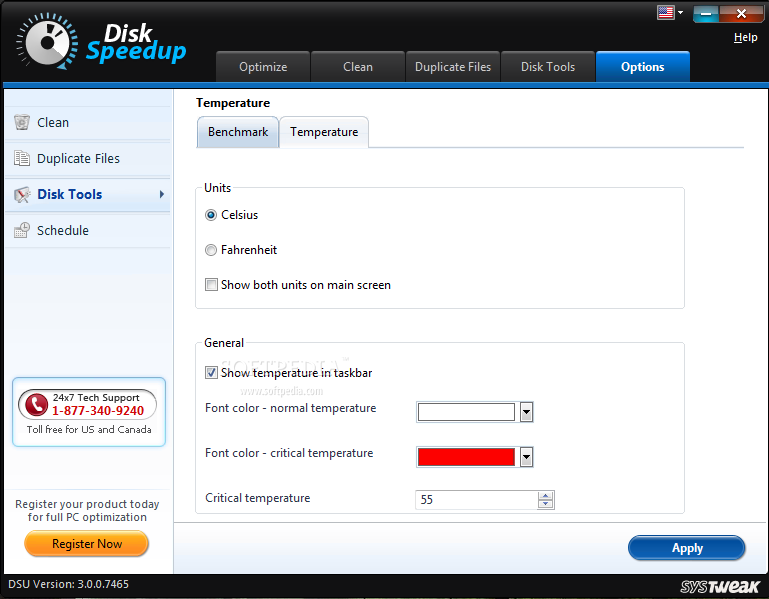Switch to the Clean top tab
This screenshot has height=599, width=769.
pos(358,67)
